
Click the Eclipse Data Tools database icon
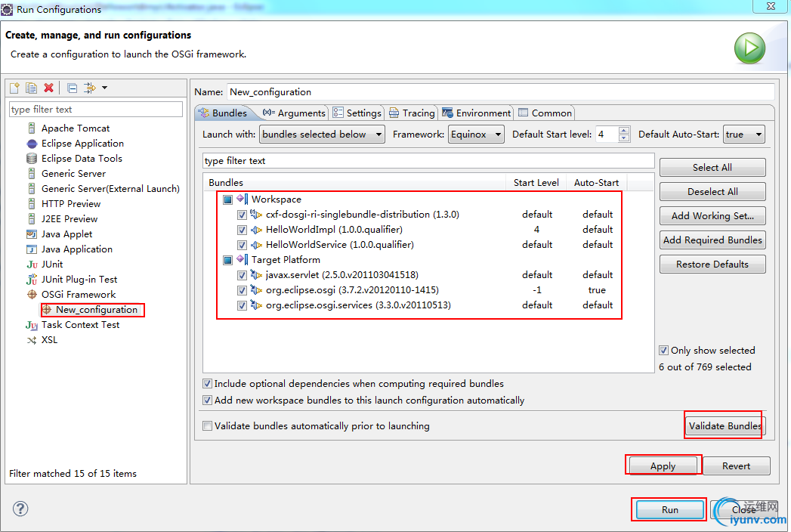[x=32, y=159]
